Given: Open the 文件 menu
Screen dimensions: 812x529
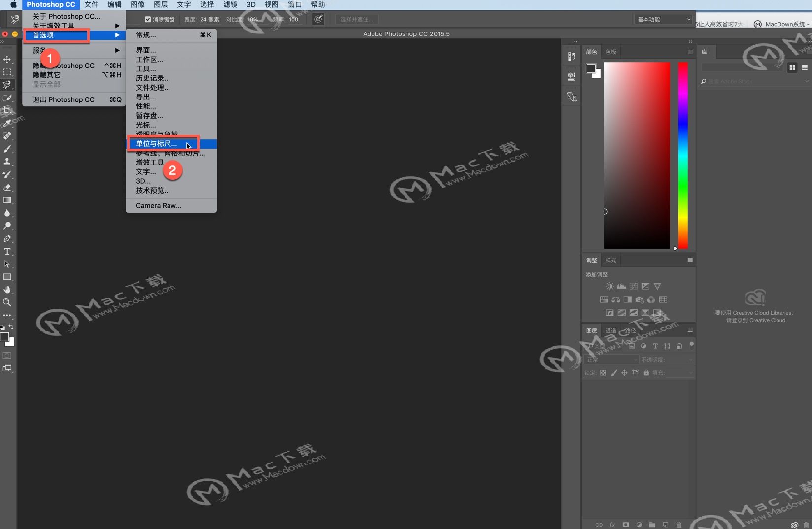Looking at the screenshot, I should [x=91, y=4].
